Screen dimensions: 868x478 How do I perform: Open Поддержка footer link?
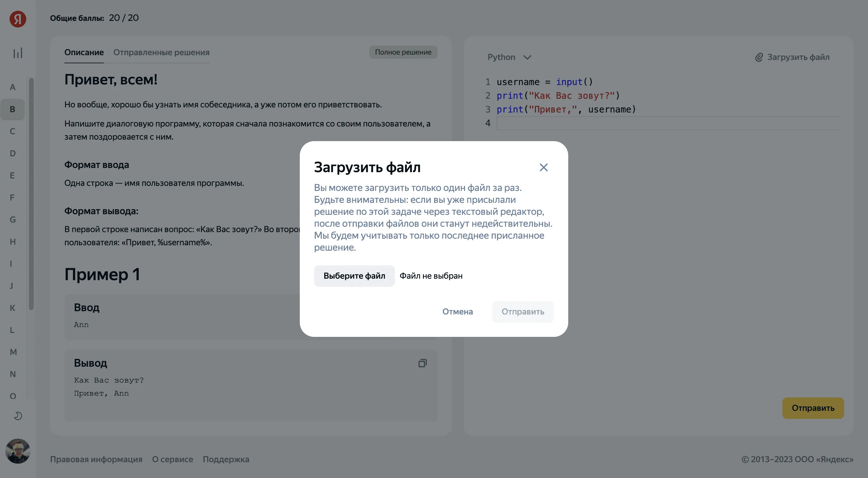pyautogui.click(x=226, y=460)
